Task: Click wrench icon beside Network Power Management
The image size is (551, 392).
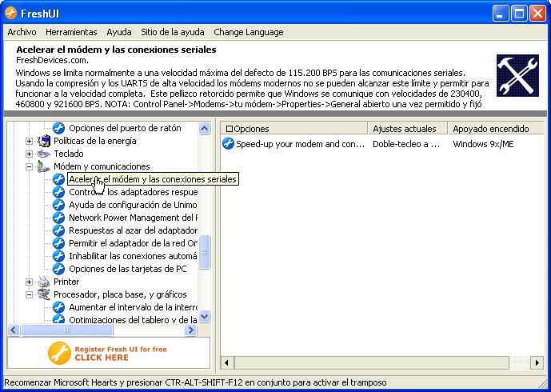Action: coord(58,218)
